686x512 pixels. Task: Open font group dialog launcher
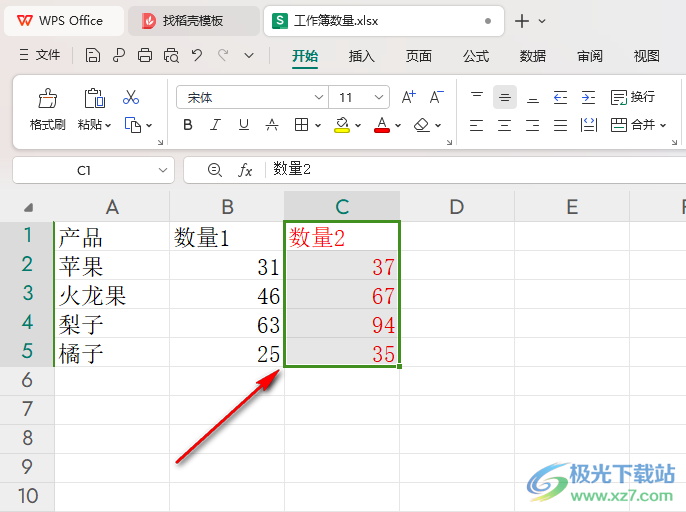[449, 142]
